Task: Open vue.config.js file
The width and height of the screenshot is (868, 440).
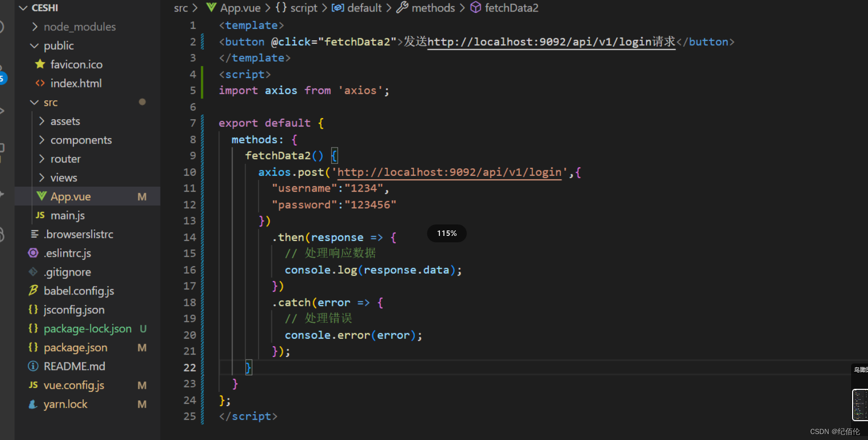Action: point(74,385)
